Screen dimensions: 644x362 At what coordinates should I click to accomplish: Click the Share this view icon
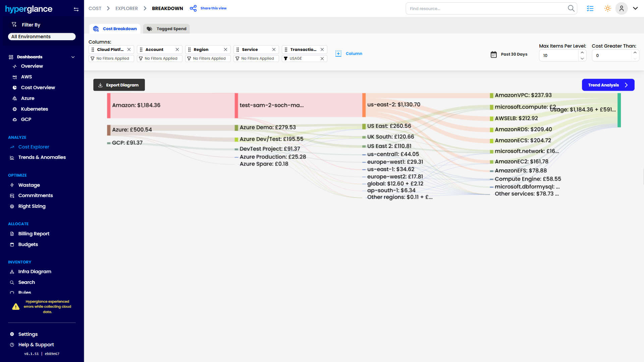[x=193, y=8]
